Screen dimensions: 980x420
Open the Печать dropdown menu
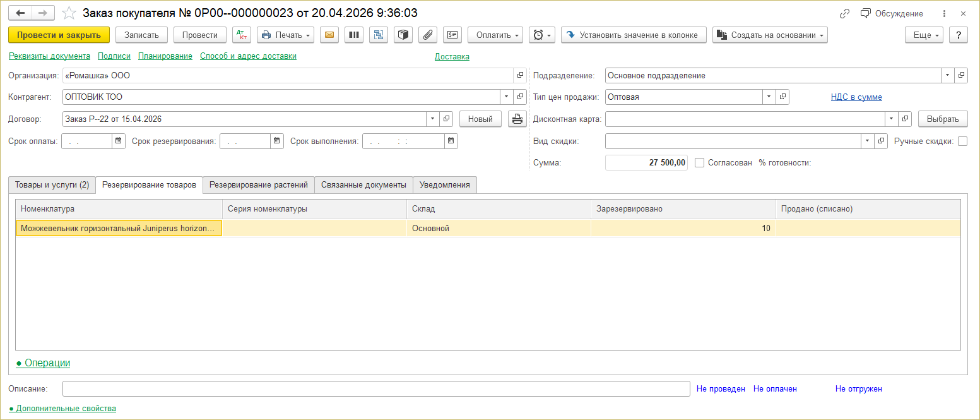285,35
